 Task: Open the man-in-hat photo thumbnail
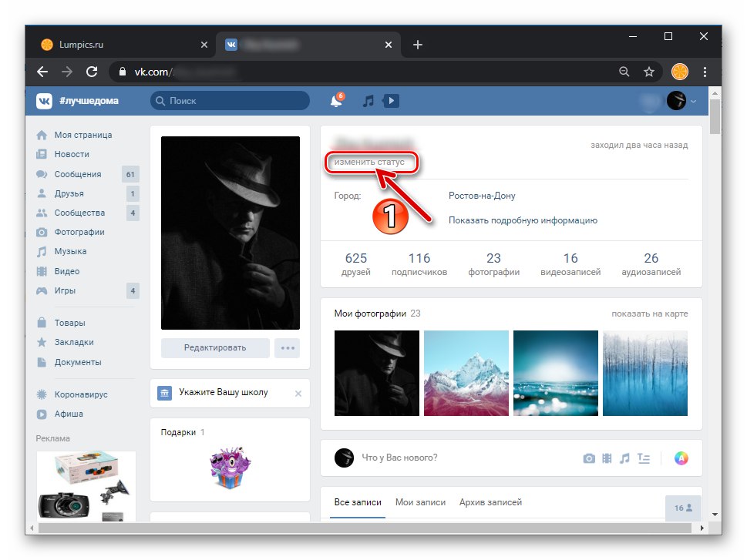click(x=377, y=374)
